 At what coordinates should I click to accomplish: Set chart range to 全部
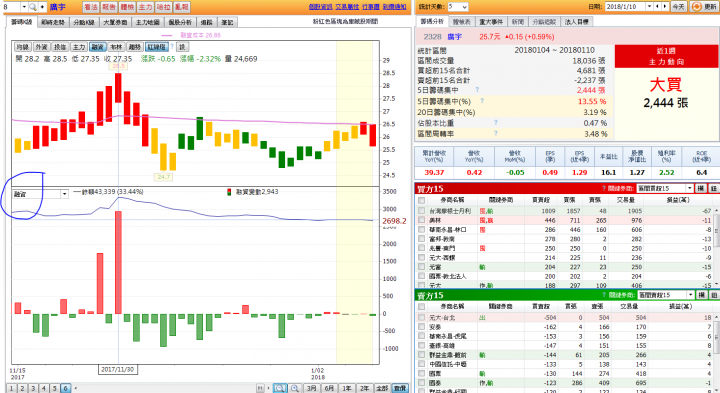tap(382, 388)
